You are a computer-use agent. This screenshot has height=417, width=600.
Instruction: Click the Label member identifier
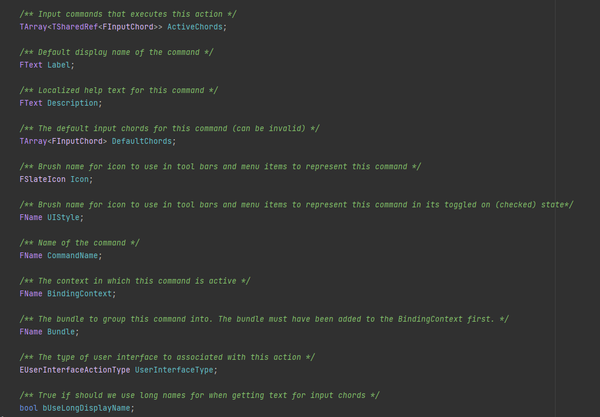(x=60, y=65)
